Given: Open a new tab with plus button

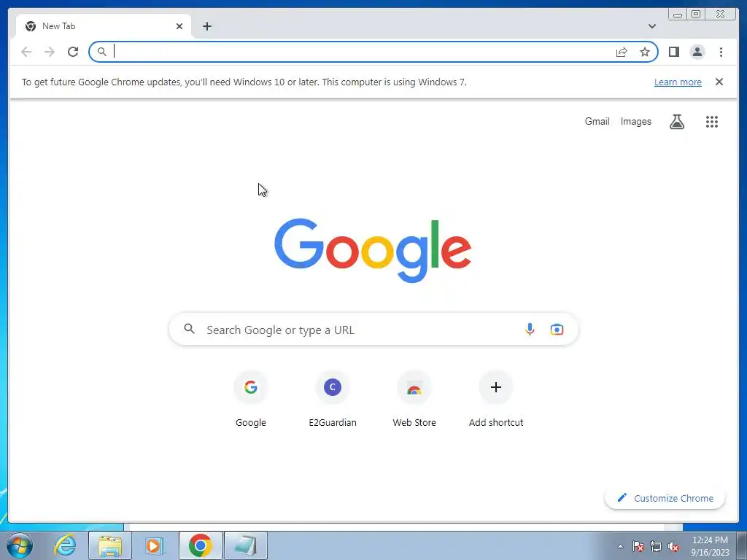Looking at the screenshot, I should 206,26.
